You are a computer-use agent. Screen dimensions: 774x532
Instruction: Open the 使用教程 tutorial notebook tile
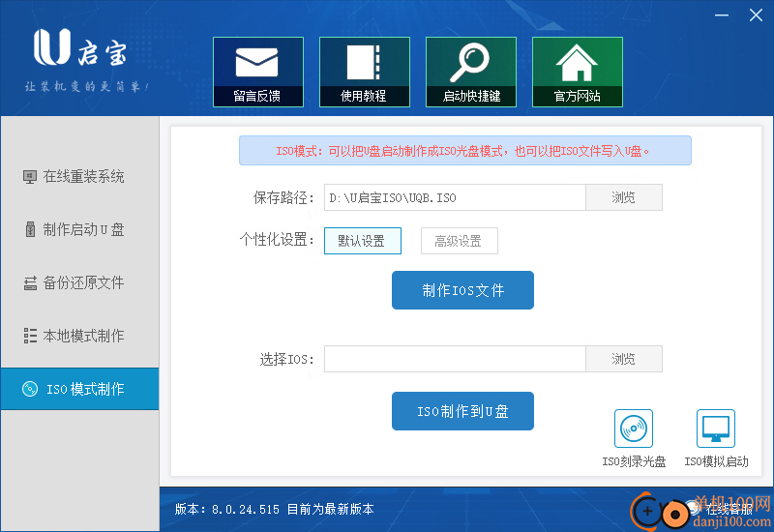point(365,72)
